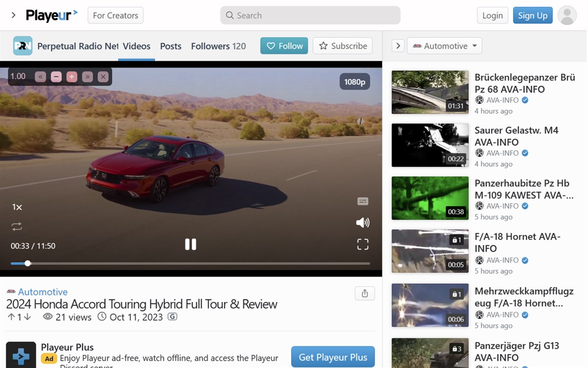
Task: Click the Login button
Action: point(492,15)
